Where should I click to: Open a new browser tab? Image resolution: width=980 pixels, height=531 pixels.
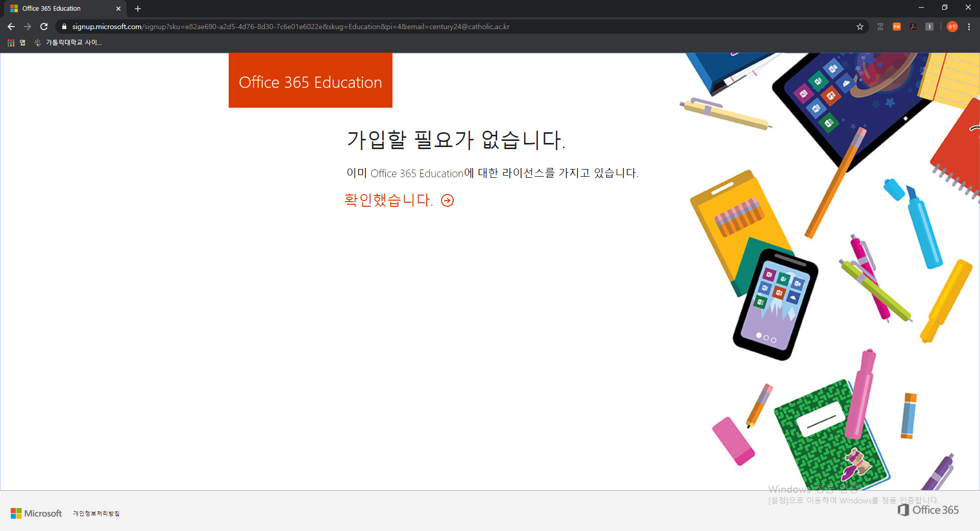pos(137,8)
